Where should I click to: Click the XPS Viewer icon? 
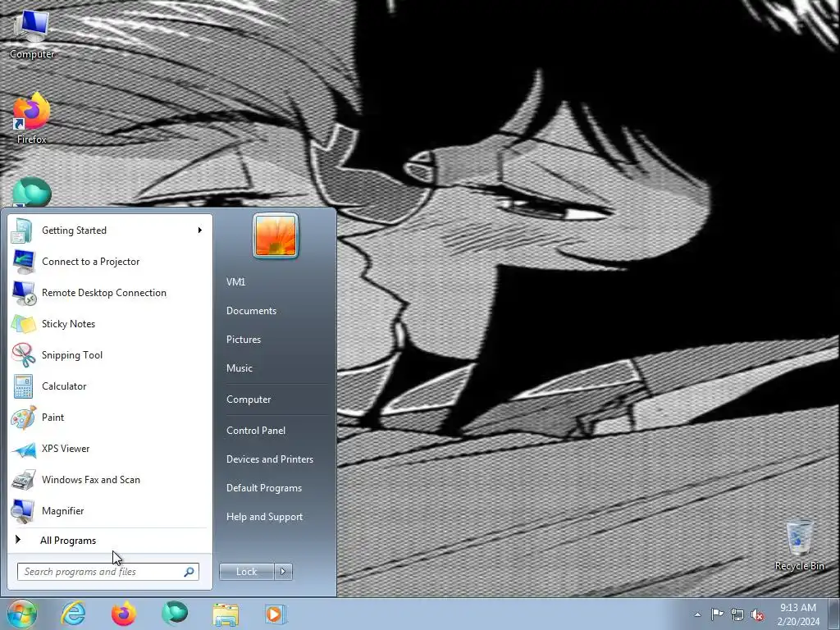[24, 449]
